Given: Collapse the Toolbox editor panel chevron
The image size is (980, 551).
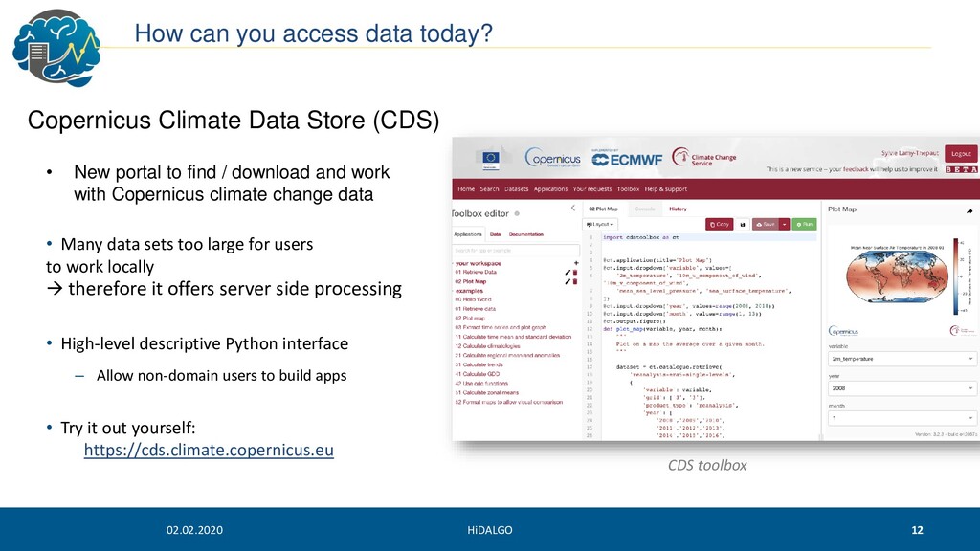Looking at the screenshot, I should click(x=573, y=208).
